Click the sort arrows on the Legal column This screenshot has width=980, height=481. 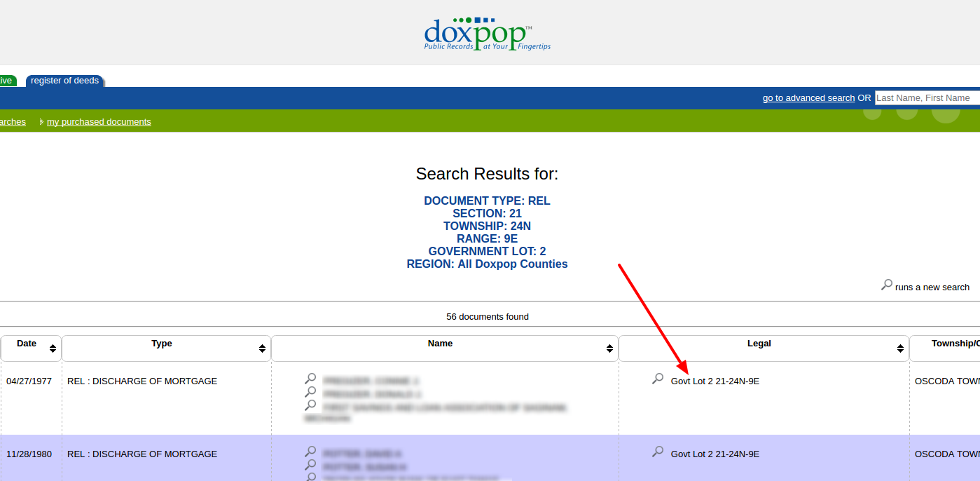[899, 348]
